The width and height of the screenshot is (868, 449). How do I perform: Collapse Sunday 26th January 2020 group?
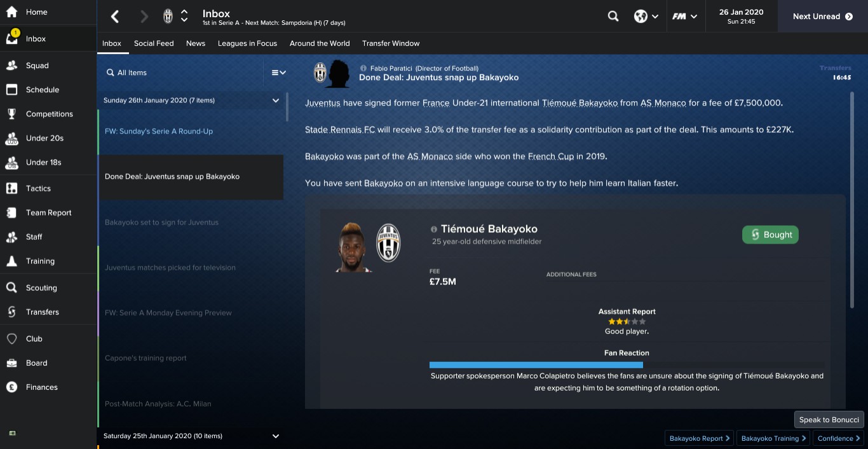(x=276, y=100)
